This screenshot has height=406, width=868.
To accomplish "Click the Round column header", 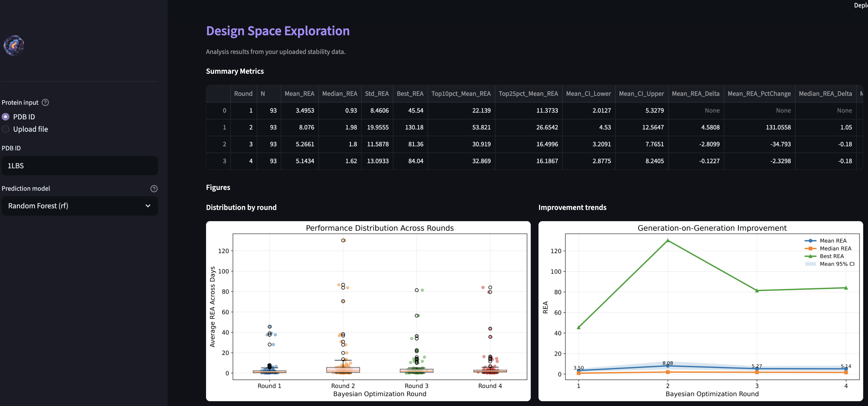I will 243,93.
